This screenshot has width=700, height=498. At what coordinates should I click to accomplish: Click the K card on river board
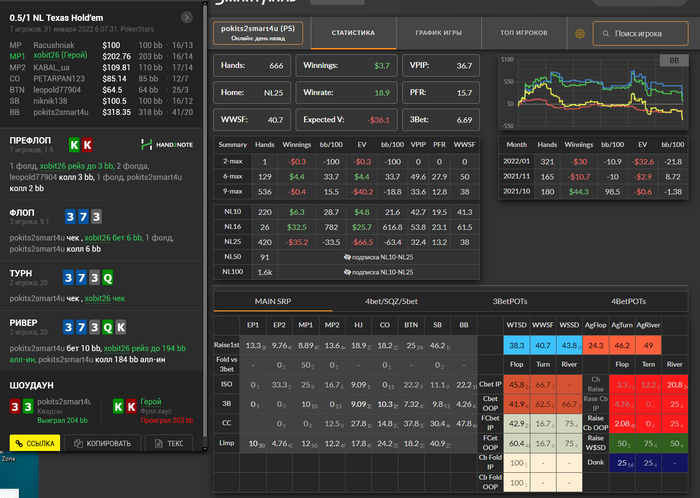click(x=121, y=328)
